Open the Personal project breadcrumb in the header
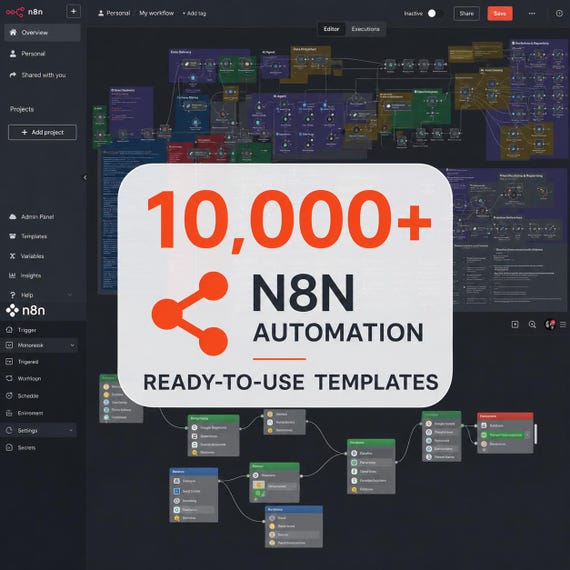The height and width of the screenshot is (570, 570). coord(114,13)
